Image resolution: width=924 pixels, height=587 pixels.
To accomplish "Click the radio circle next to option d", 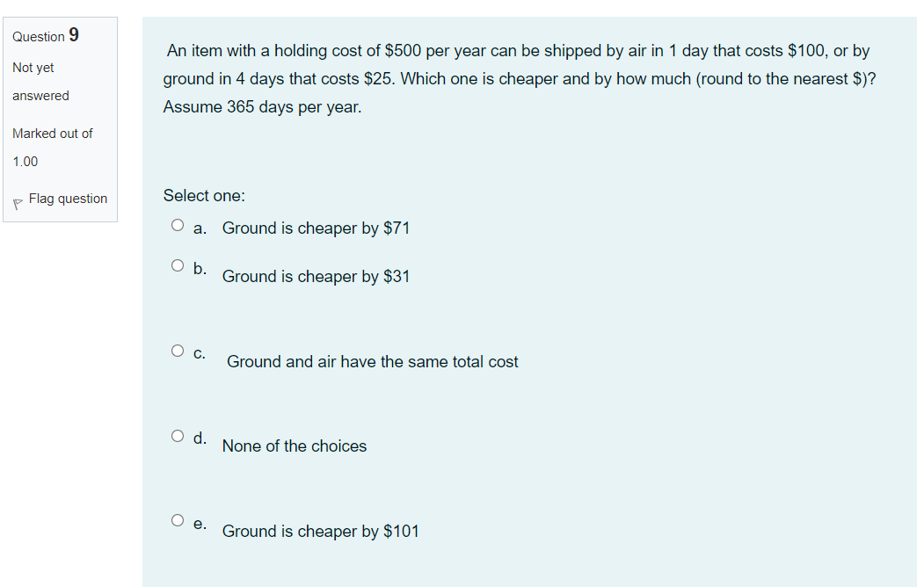I will point(178,434).
